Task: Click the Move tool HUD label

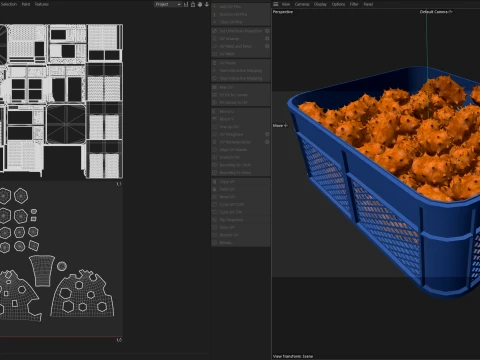Action: (280, 126)
